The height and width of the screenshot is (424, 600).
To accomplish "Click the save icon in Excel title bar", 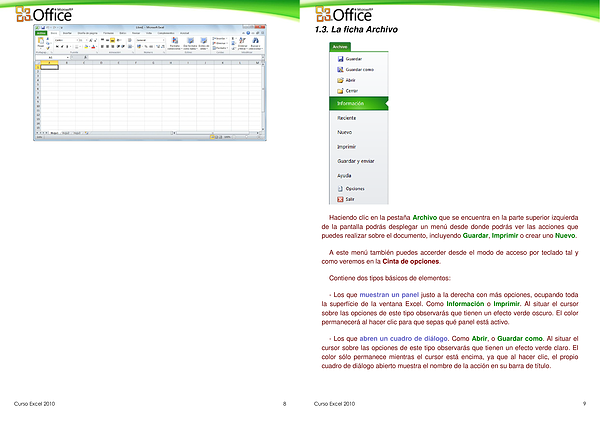I will (43, 28).
